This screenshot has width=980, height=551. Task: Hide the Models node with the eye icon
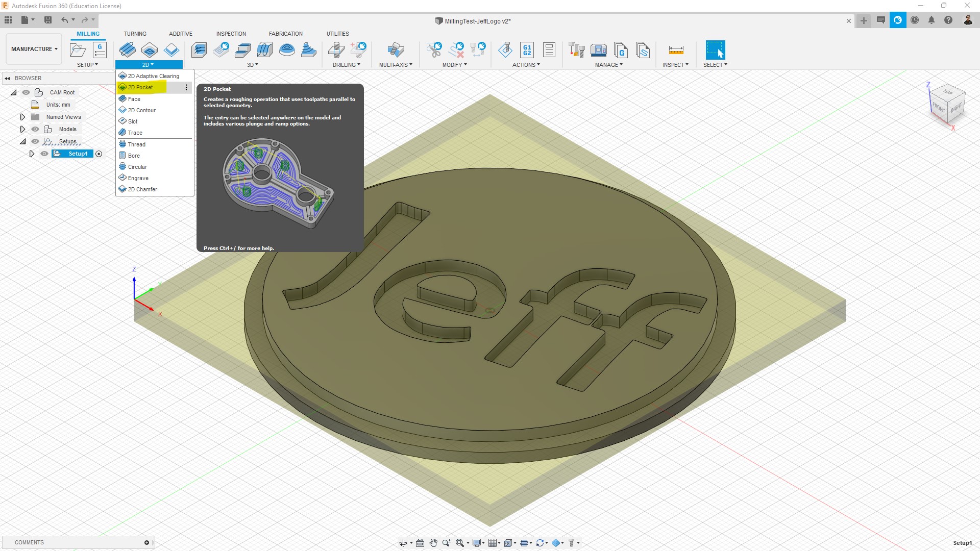click(35, 129)
